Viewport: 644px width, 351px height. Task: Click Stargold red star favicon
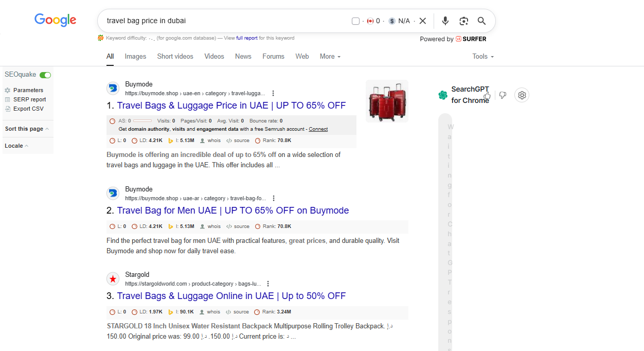point(113,279)
